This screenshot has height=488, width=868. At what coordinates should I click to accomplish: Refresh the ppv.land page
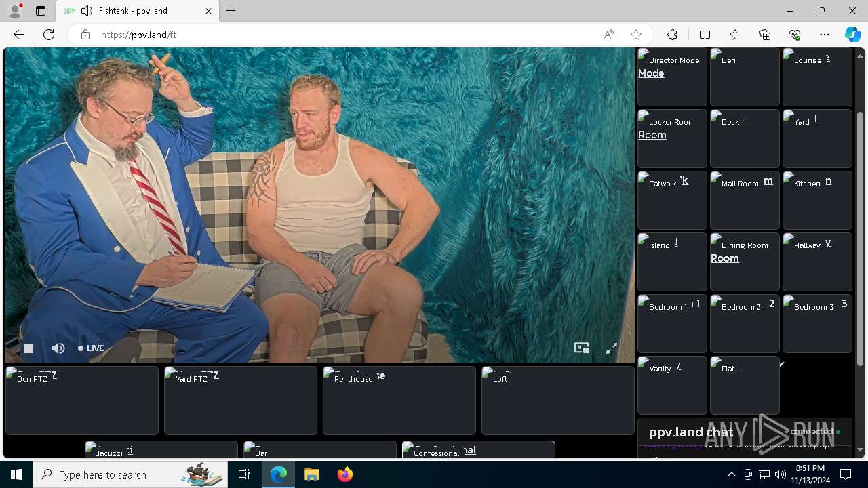(x=49, y=35)
